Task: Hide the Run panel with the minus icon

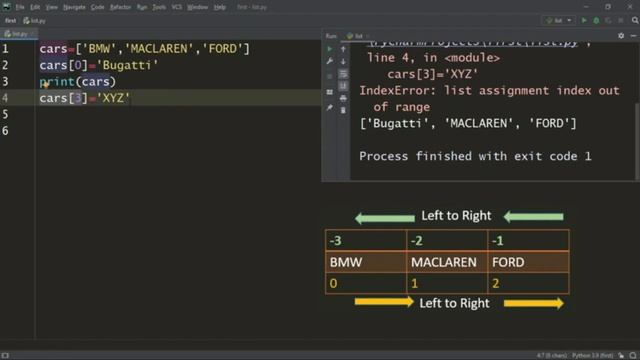Action: [633, 36]
